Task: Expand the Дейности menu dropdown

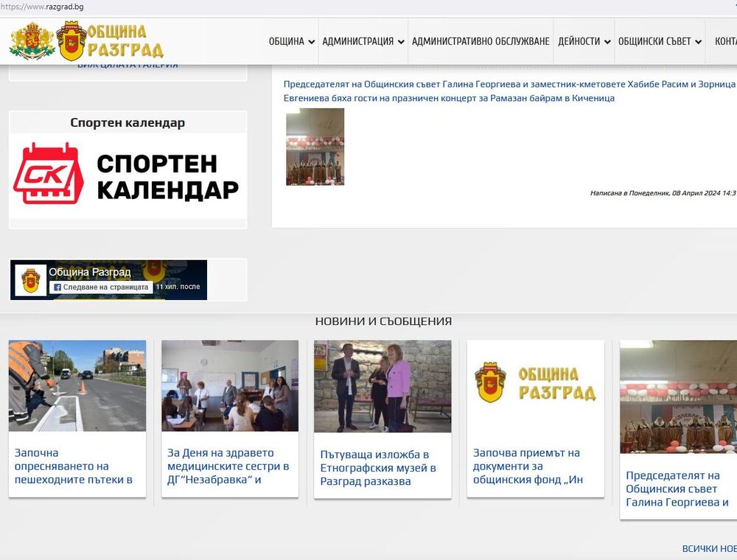Action: click(x=584, y=42)
